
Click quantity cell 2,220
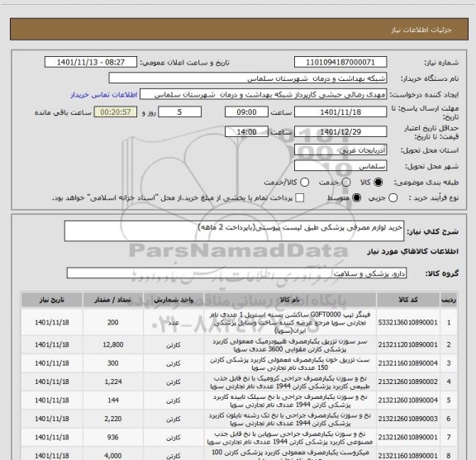click(x=113, y=419)
